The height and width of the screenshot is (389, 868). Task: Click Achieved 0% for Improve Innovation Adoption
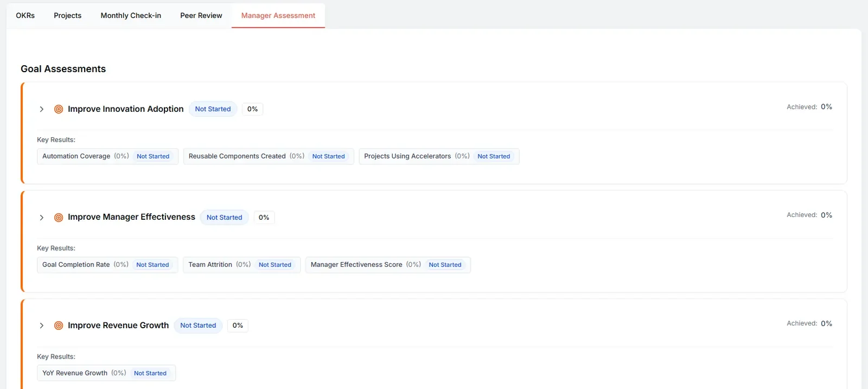coord(809,107)
